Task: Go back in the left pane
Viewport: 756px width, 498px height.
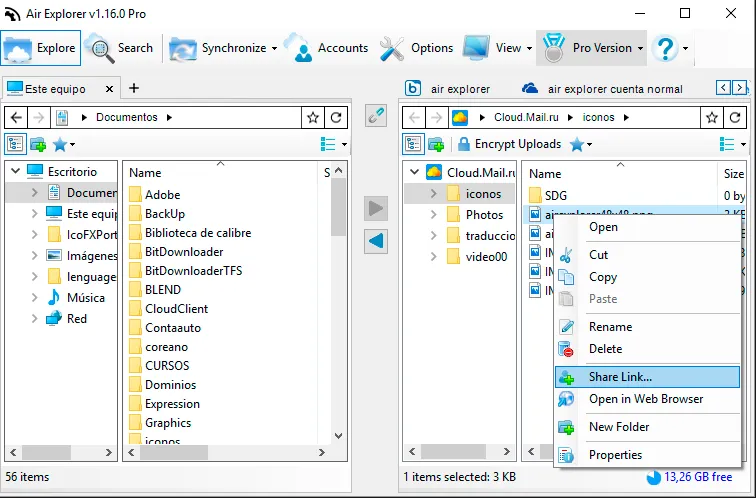Action: click(16, 117)
